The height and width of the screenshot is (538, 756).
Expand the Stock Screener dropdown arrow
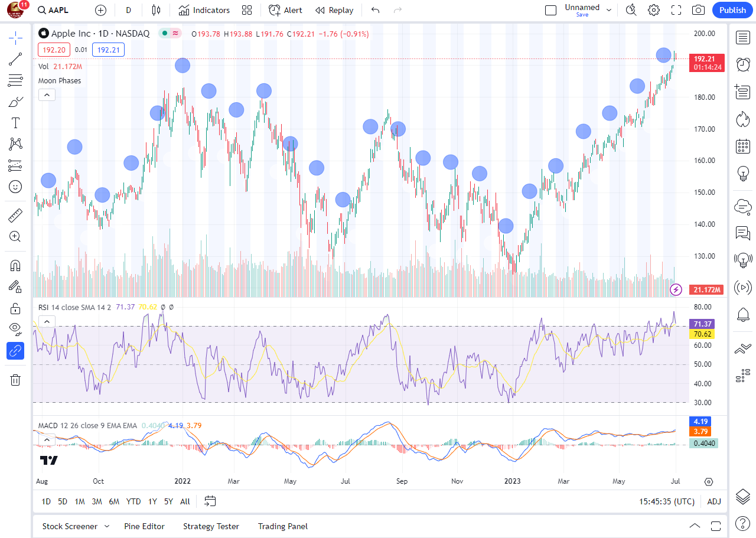point(107,526)
